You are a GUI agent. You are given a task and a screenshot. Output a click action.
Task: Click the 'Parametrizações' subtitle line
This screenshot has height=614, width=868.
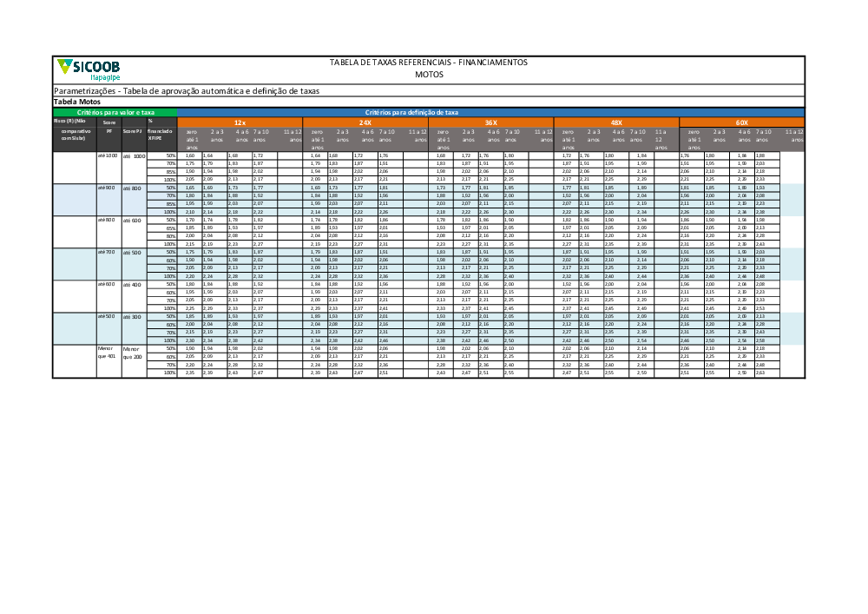point(187,90)
